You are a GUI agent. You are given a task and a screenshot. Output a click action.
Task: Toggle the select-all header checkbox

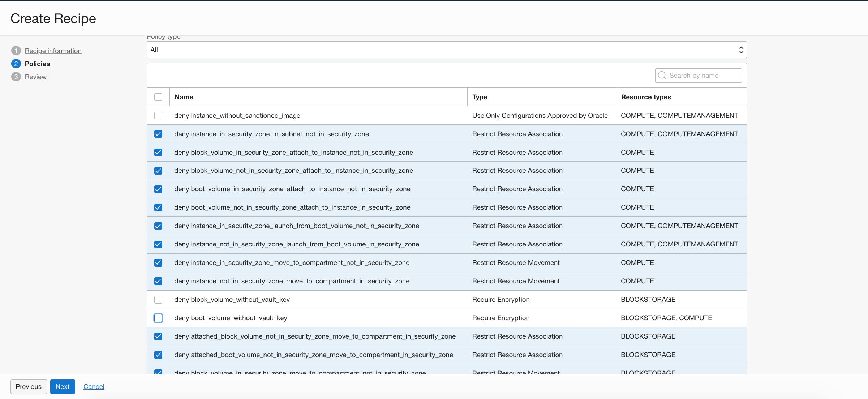(158, 97)
